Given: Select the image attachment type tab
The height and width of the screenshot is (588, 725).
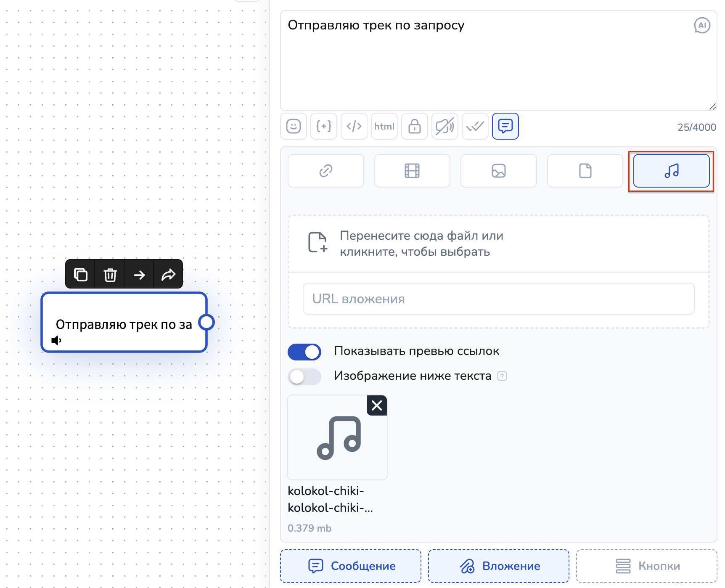Looking at the screenshot, I should coord(498,171).
